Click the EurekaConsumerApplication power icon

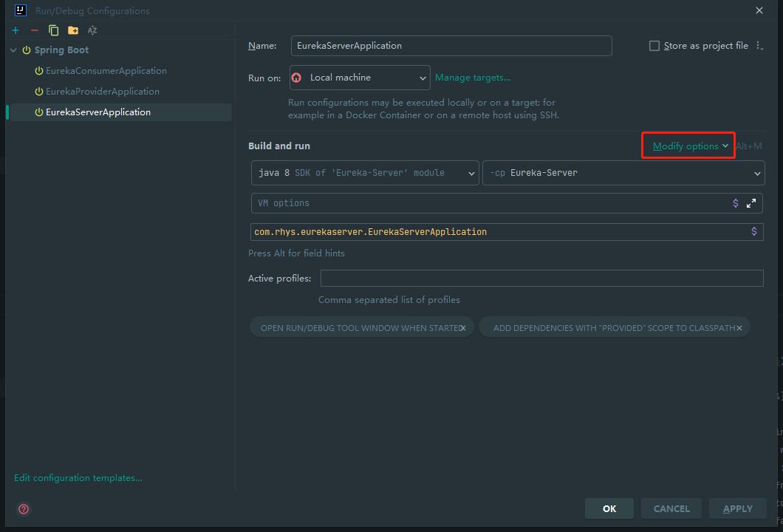pos(39,71)
